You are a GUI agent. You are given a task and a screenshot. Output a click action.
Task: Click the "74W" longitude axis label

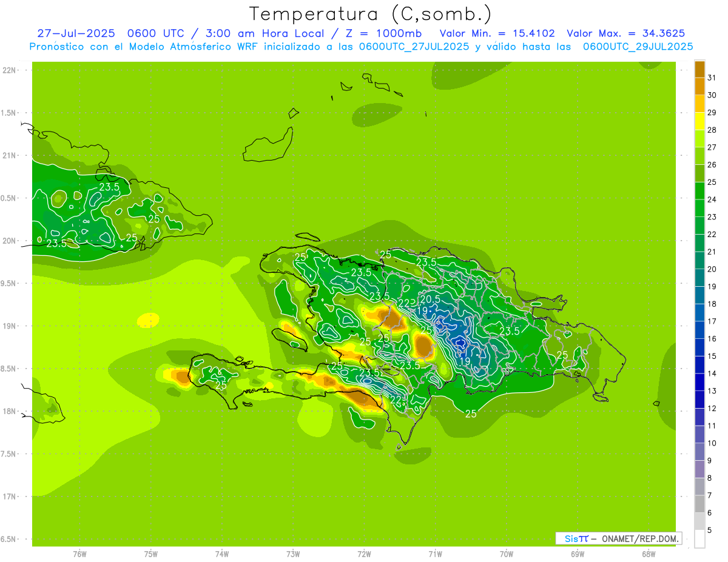tap(222, 554)
